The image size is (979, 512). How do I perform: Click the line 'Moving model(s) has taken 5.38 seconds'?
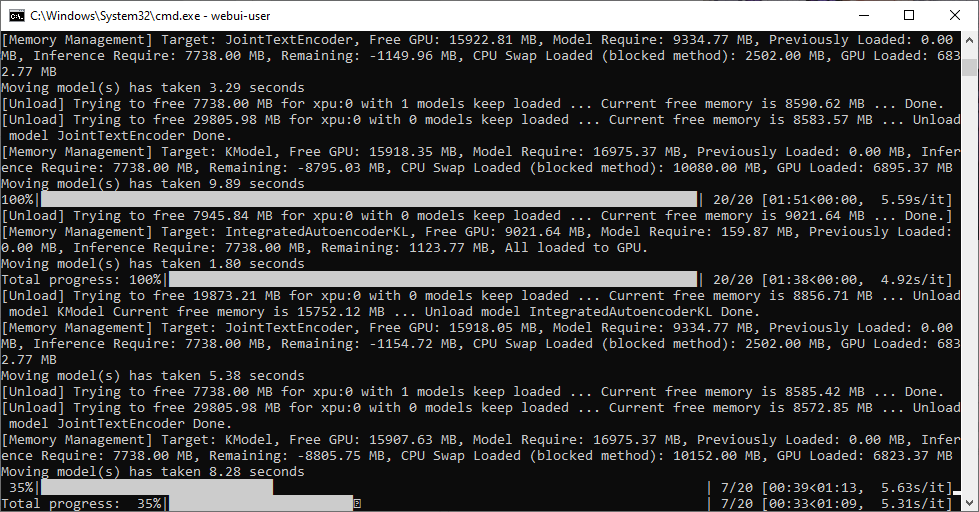click(153, 376)
